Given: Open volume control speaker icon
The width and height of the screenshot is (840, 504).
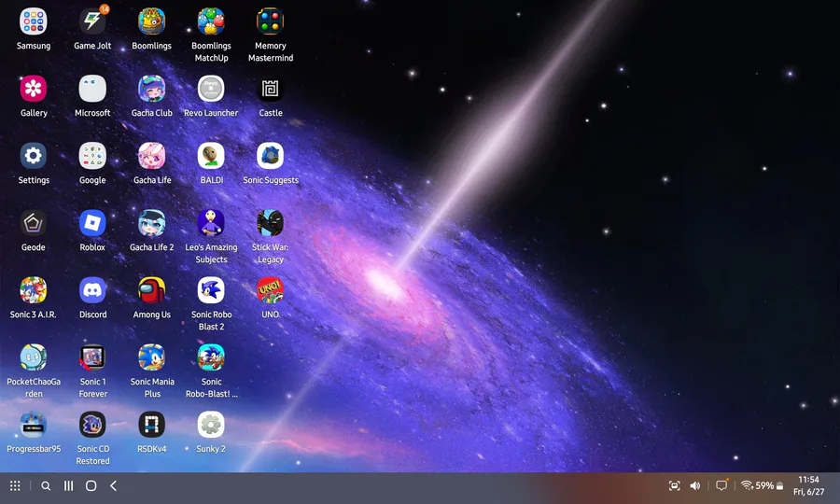Looking at the screenshot, I should tap(695, 485).
